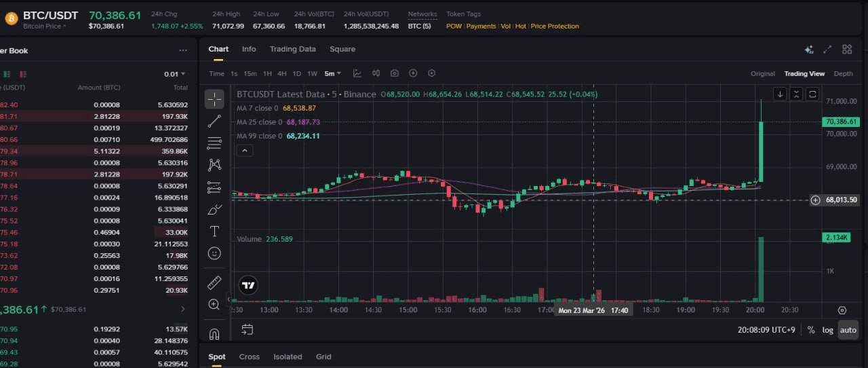
Task: Toggle logarithmic scale with log button
Action: pyautogui.click(x=828, y=330)
